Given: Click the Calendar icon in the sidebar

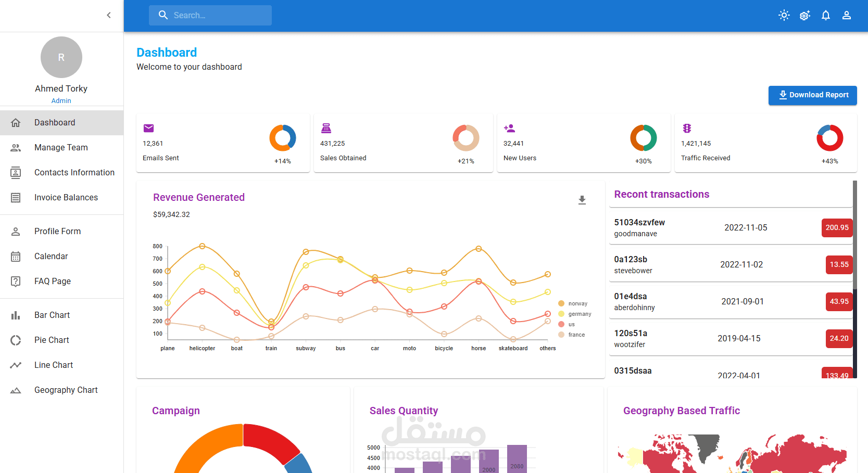Looking at the screenshot, I should [x=16, y=256].
